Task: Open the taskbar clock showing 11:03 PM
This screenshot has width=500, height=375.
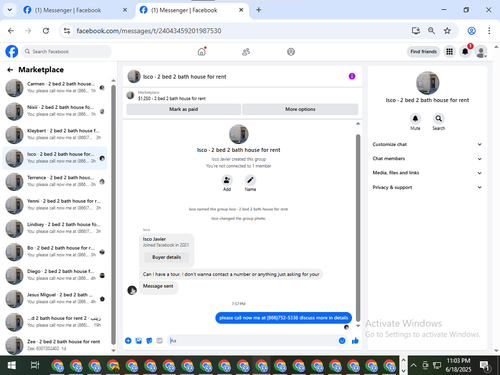Action: (458, 365)
